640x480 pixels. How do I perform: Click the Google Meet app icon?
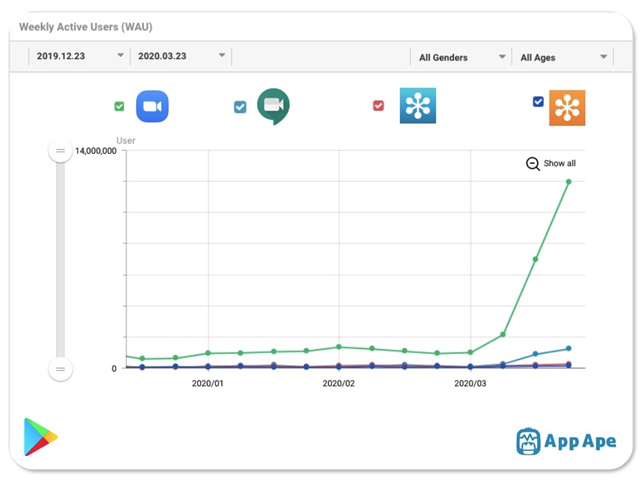[x=273, y=106]
